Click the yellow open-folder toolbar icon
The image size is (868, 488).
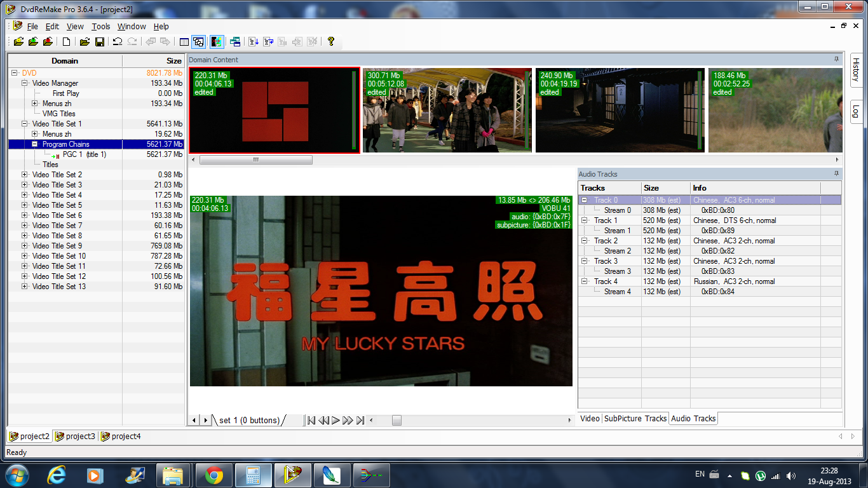18,42
